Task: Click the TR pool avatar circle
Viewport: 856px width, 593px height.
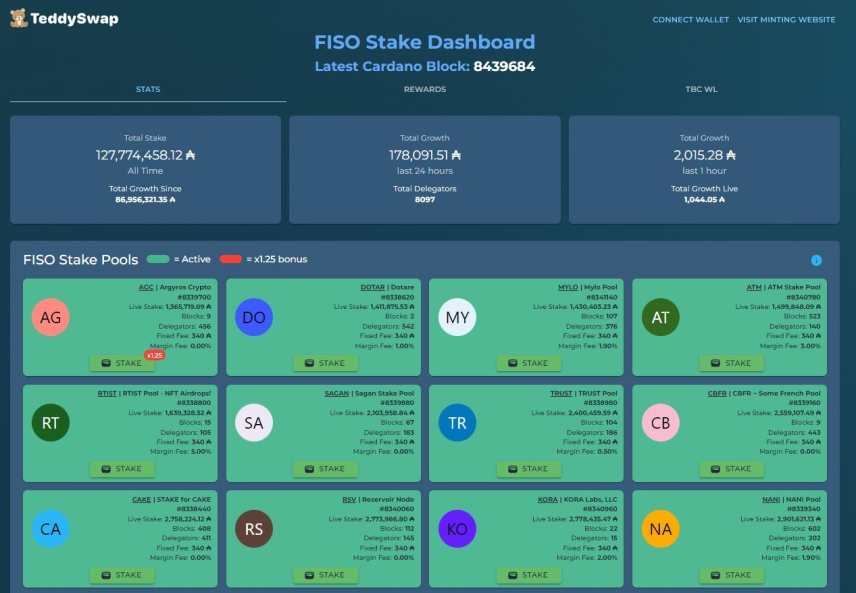Action: coord(457,423)
